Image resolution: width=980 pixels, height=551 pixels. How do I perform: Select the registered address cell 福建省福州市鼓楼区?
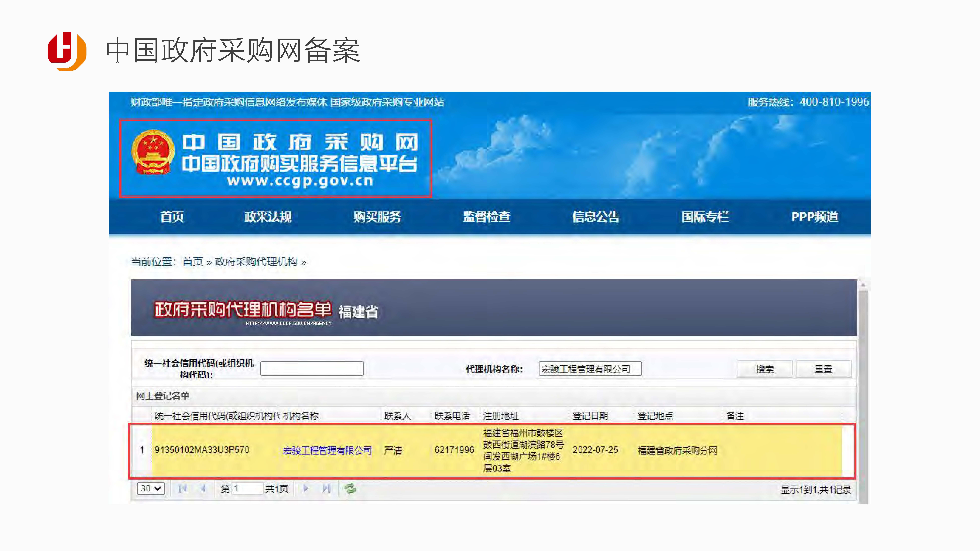click(x=523, y=451)
